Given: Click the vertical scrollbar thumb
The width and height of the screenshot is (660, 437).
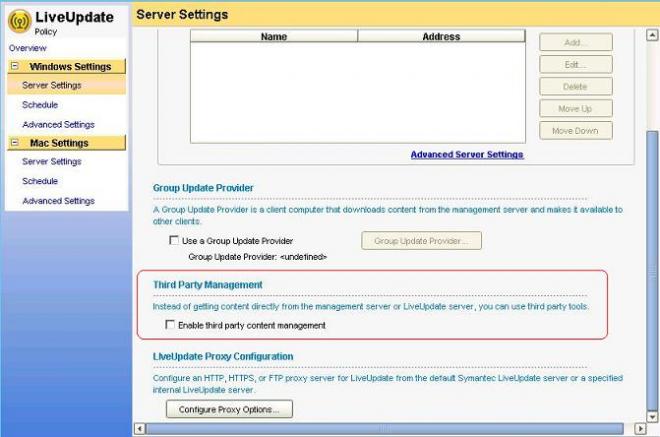Looking at the screenshot, I should point(652,269).
